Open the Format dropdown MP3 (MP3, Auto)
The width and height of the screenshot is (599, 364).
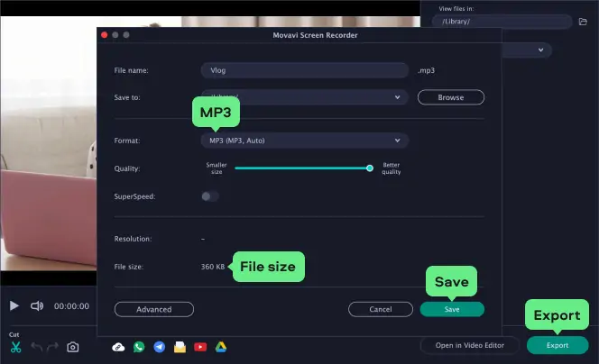[305, 141]
